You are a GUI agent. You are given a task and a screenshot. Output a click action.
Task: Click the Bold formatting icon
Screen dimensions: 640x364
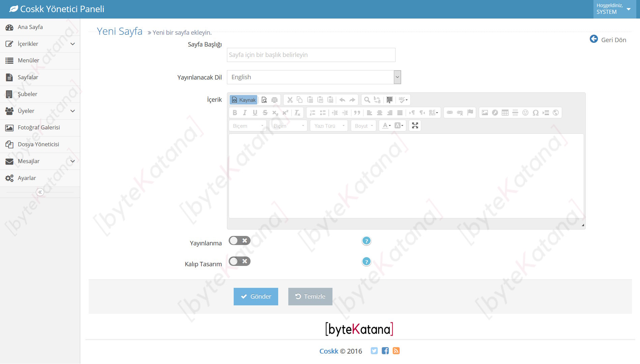point(235,113)
